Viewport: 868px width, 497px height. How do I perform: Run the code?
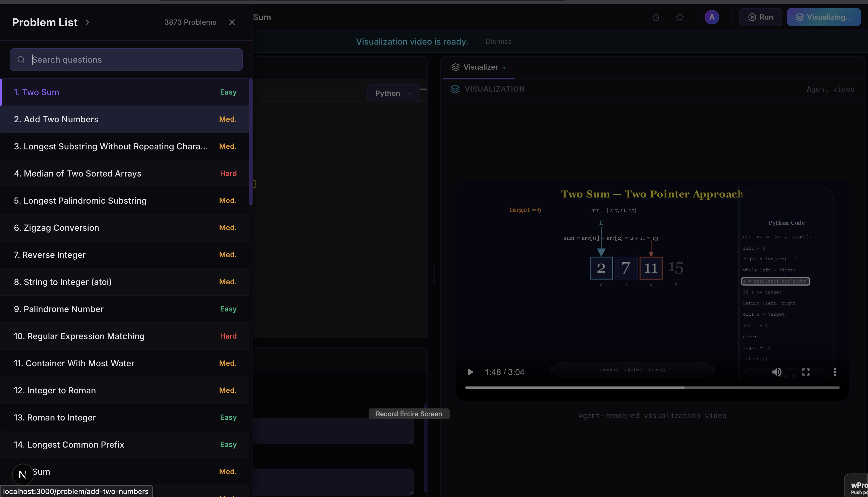[760, 17]
